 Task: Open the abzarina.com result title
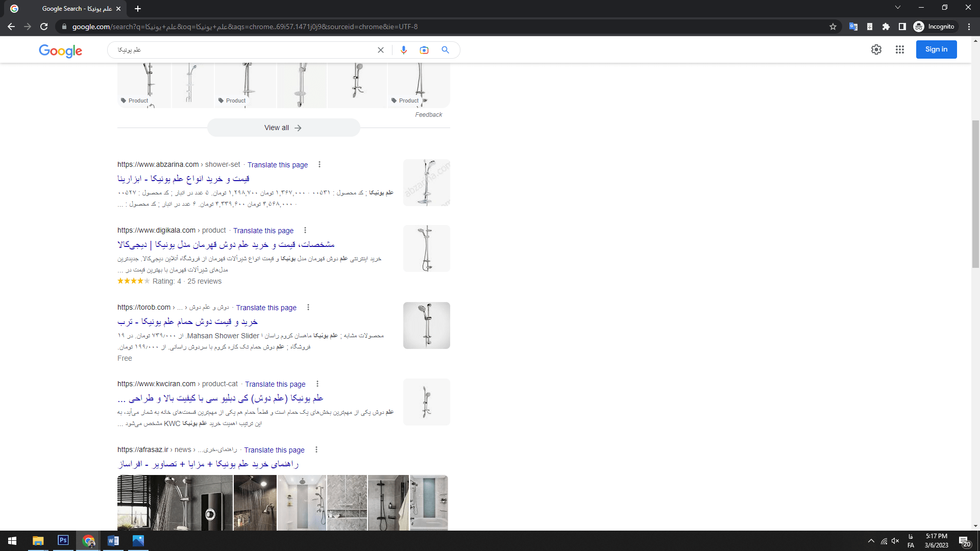[x=183, y=179]
